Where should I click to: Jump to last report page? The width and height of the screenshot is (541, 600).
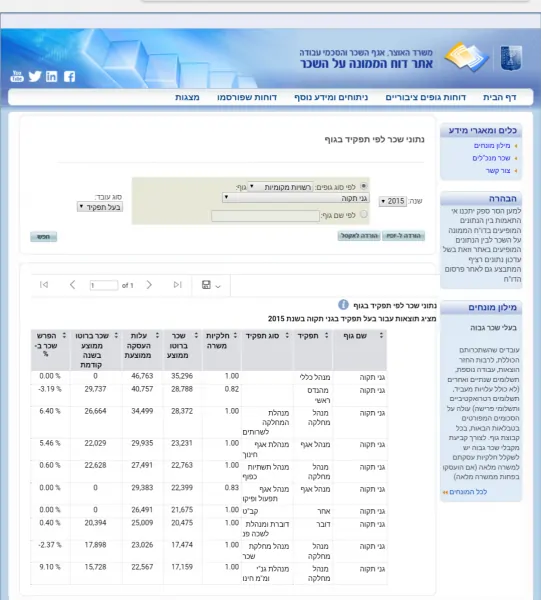[x=177, y=285]
